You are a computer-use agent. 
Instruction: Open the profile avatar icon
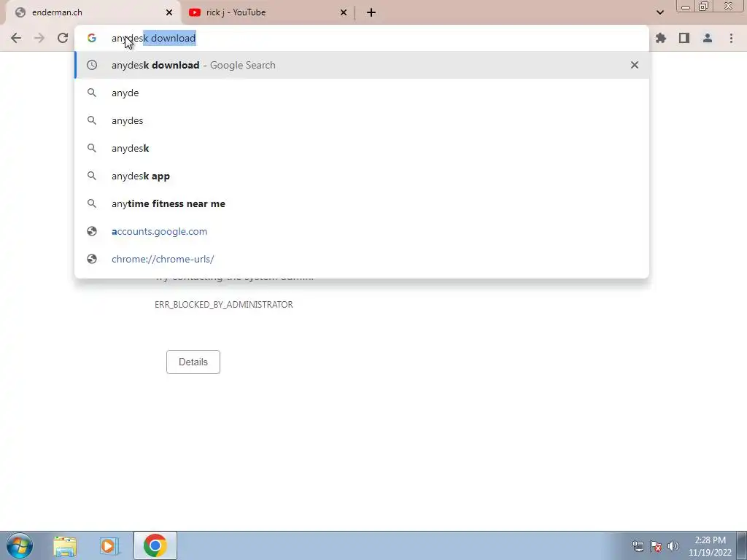[708, 38]
